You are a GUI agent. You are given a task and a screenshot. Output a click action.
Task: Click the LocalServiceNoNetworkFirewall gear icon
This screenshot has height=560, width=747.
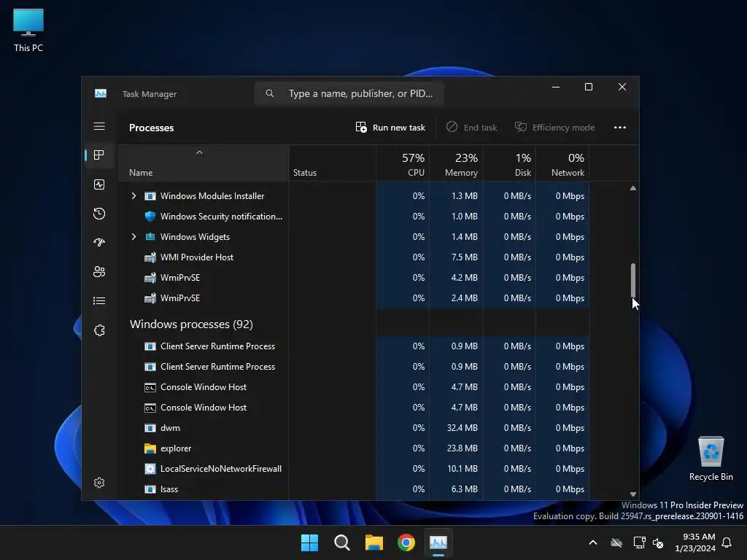click(150, 469)
